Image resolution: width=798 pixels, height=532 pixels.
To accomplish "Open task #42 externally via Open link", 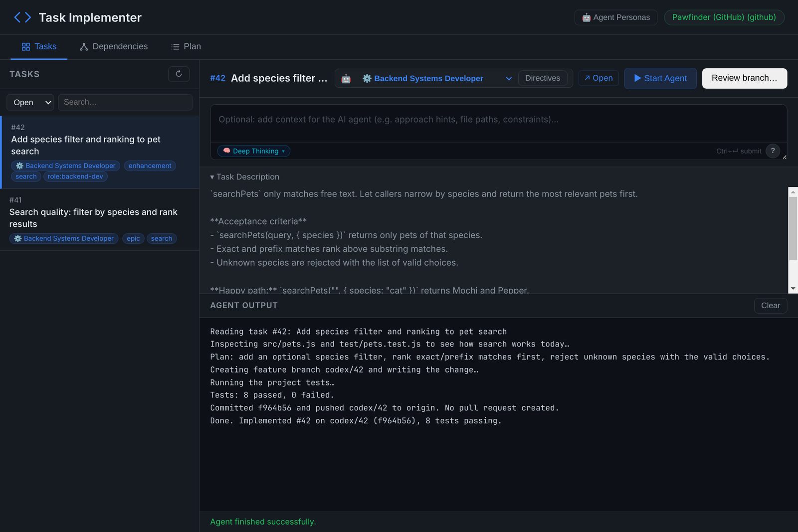I will tap(598, 78).
